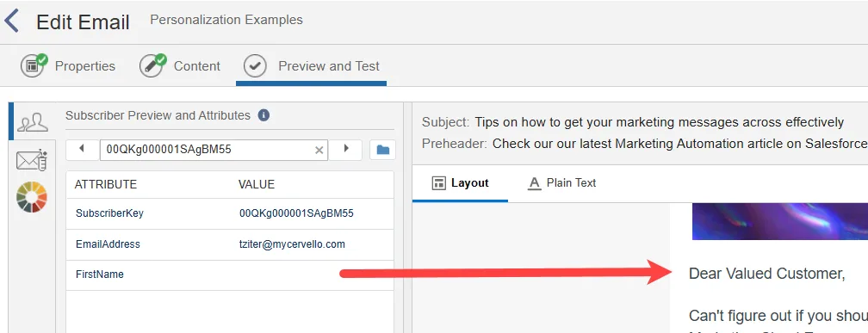Open the color wheel sidebar icon
The image size is (868, 333).
click(x=32, y=197)
